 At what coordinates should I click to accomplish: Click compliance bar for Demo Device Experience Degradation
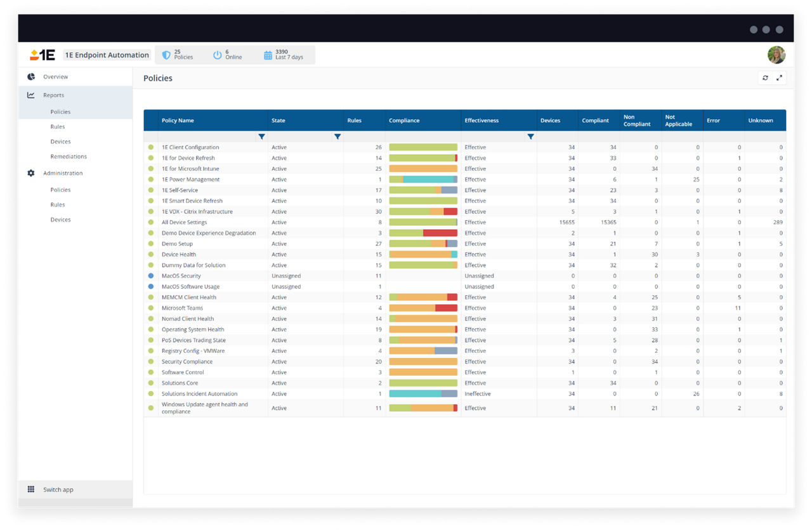[423, 233]
